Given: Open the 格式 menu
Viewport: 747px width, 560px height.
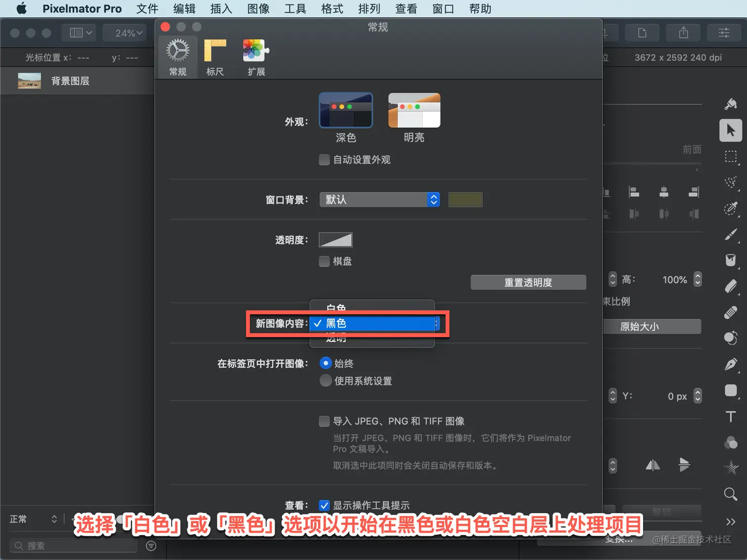Looking at the screenshot, I should pos(332,9).
